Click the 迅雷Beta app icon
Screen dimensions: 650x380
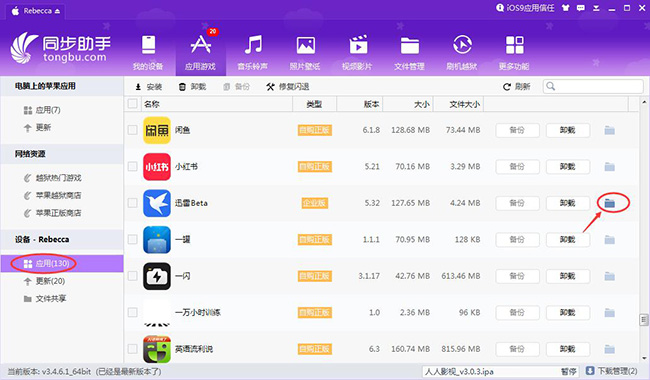click(157, 203)
